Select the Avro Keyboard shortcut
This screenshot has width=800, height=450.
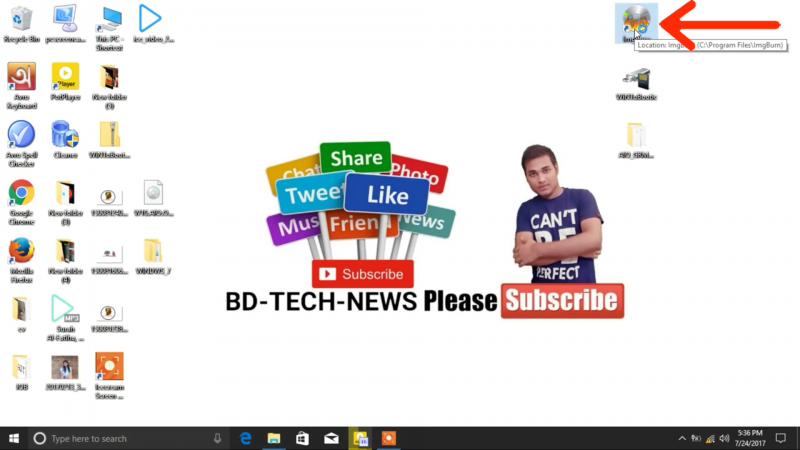[21, 86]
